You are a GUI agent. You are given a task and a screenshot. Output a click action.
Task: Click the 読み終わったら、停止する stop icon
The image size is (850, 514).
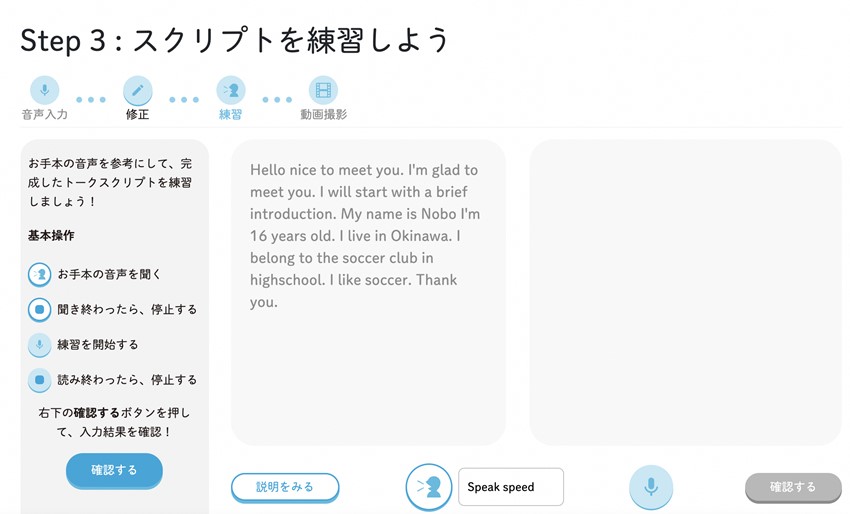point(40,380)
